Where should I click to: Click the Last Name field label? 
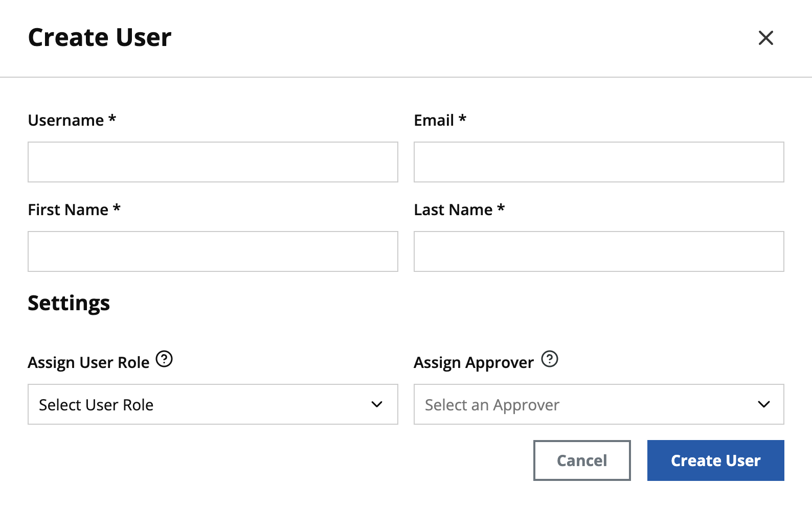459,210
